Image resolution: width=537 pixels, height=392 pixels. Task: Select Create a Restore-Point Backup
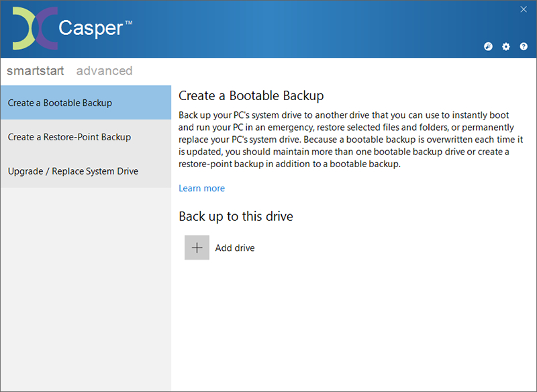tap(86, 137)
